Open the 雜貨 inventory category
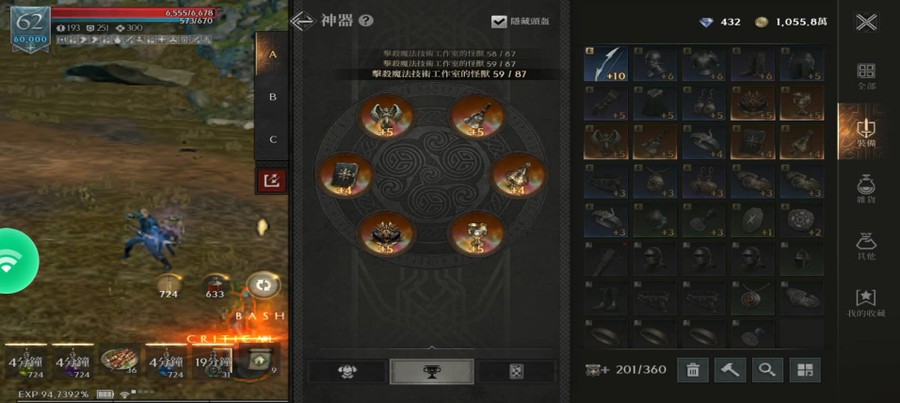This screenshot has height=403, width=900. pos(866,190)
